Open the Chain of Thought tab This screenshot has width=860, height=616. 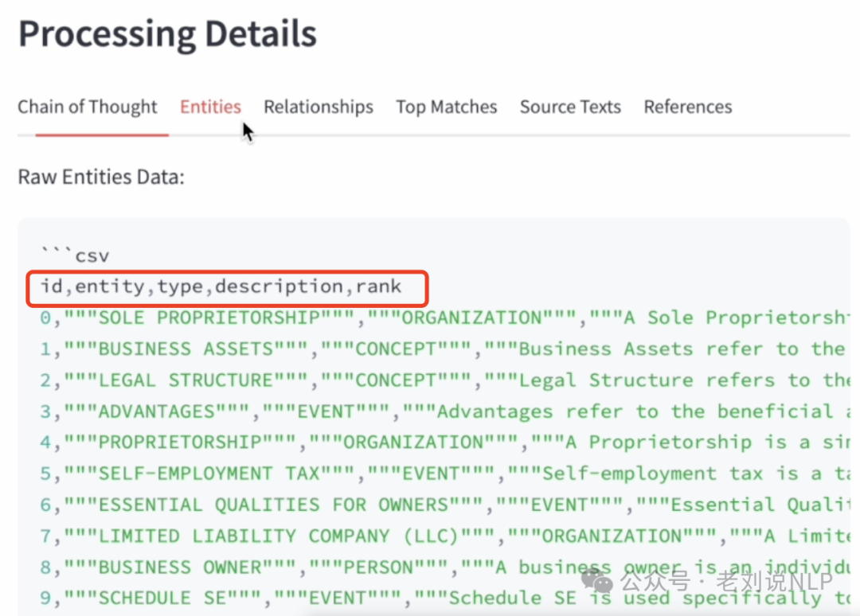point(88,107)
